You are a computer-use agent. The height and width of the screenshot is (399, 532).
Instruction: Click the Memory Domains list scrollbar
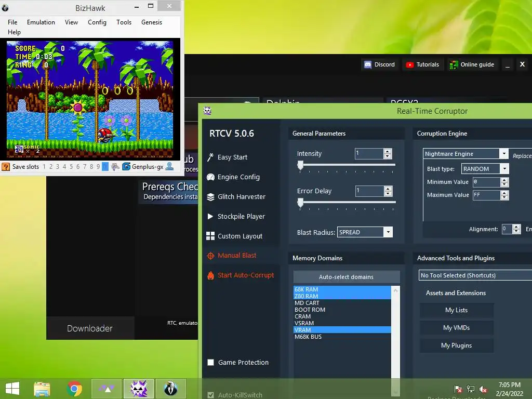point(395,341)
